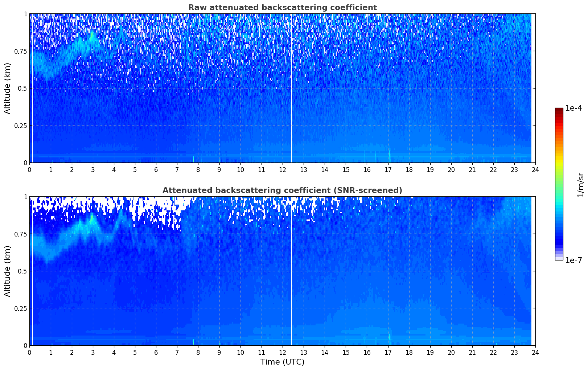
Task: Click altitude tick '0.75' on the SNR-screened plot
Action: (21, 234)
